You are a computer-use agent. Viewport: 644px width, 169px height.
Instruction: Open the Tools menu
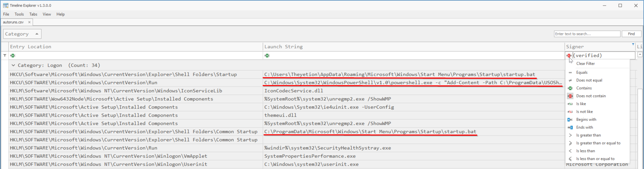[x=19, y=14]
